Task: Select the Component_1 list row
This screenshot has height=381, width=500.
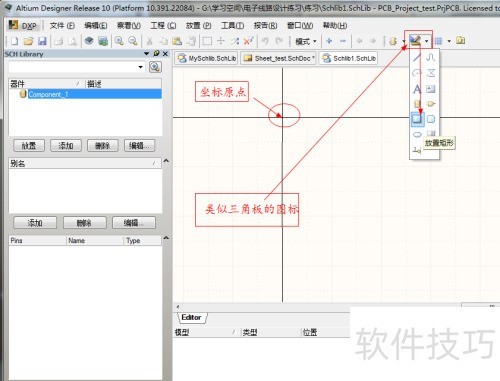Action: point(85,94)
